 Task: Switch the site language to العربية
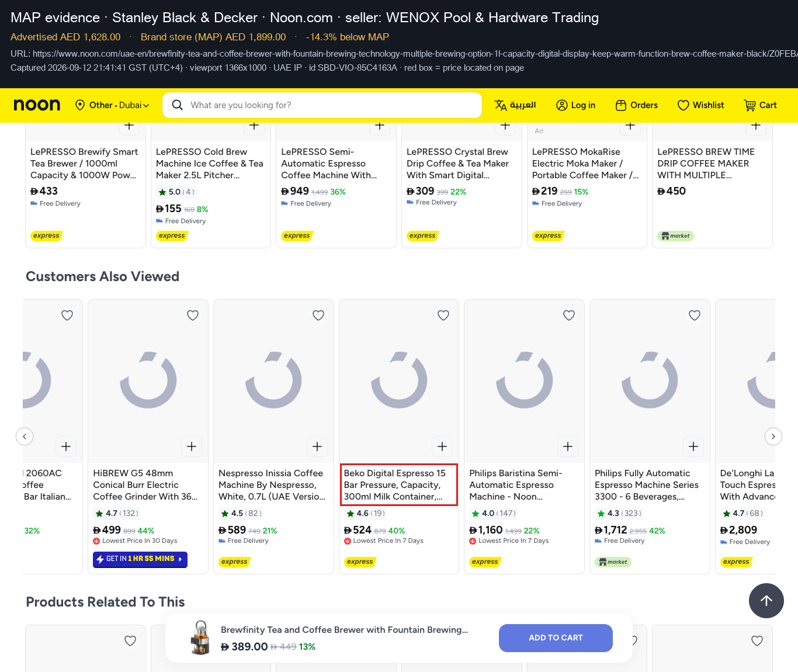tap(515, 105)
